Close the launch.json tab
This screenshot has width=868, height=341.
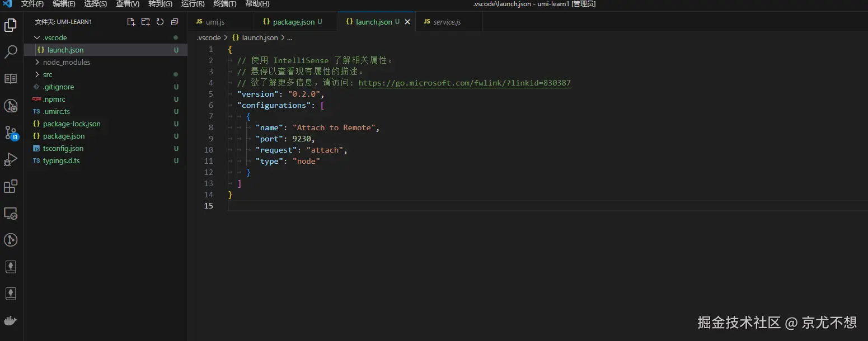[407, 22]
